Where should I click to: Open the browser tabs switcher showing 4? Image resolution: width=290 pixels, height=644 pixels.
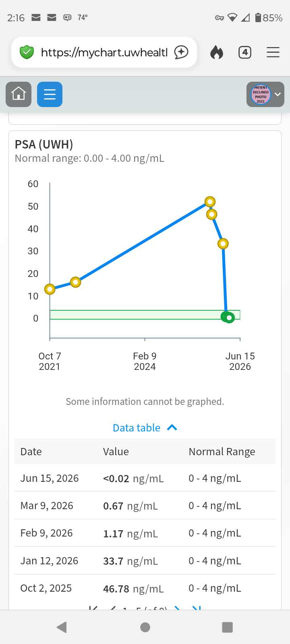pyautogui.click(x=245, y=52)
